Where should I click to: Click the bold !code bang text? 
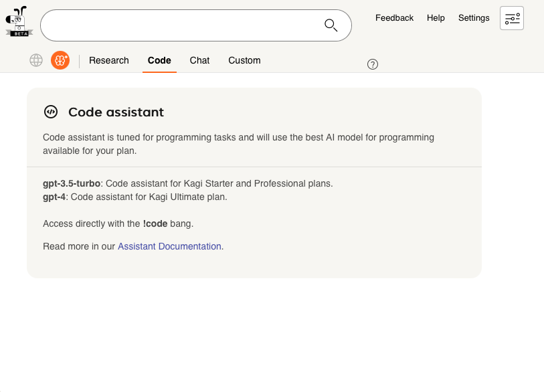click(x=155, y=223)
